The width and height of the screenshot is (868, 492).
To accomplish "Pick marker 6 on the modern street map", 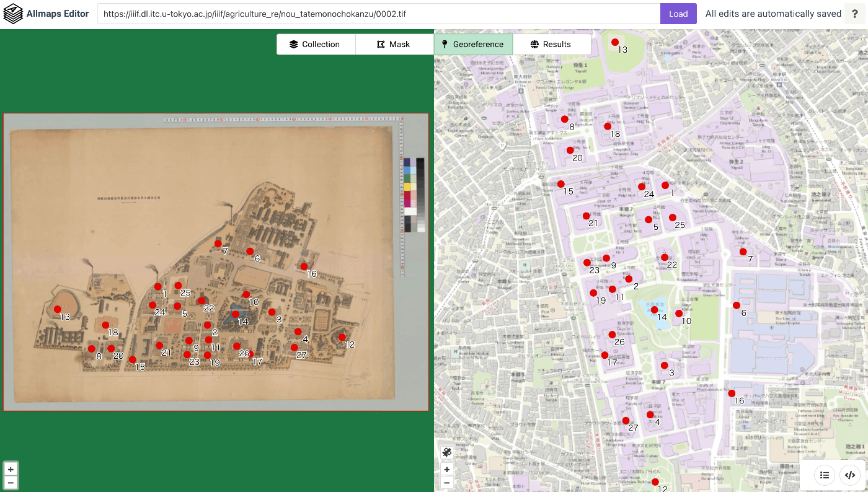I will 737,305.
